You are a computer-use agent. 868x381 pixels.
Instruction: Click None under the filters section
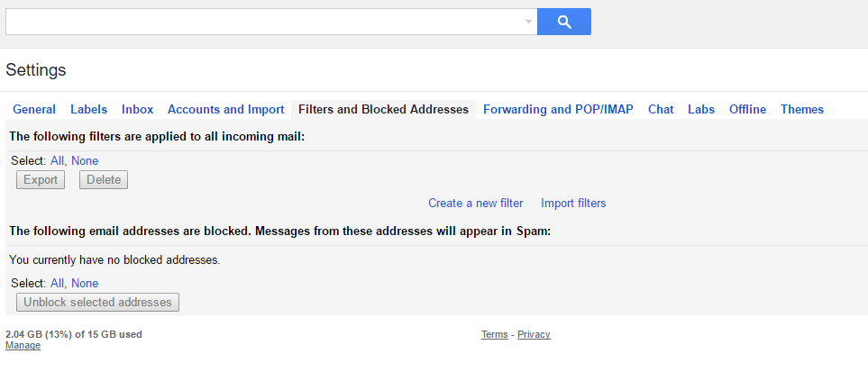pyautogui.click(x=85, y=161)
